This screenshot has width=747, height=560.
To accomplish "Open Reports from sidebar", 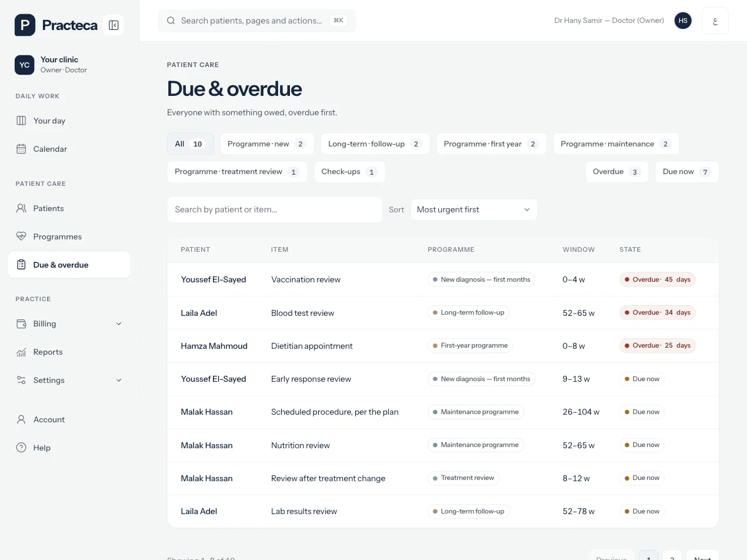I will tap(69, 352).
